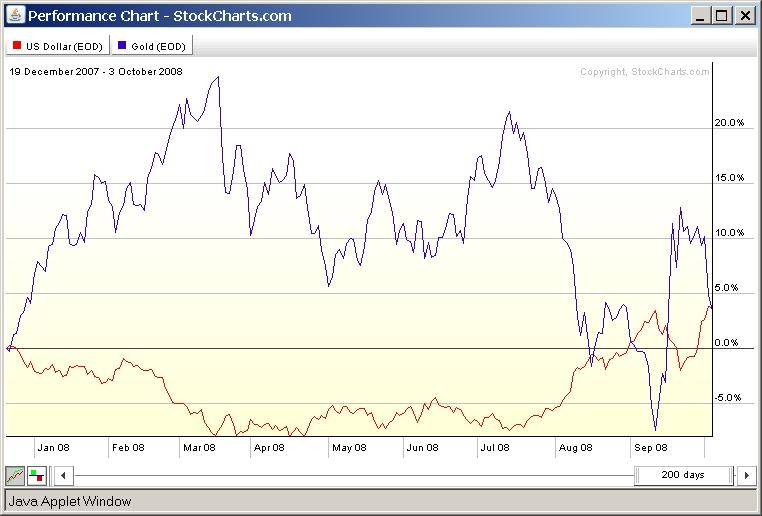Click the Jan 08 axis label
Screen dimensions: 762x516
pyautogui.click(x=53, y=447)
